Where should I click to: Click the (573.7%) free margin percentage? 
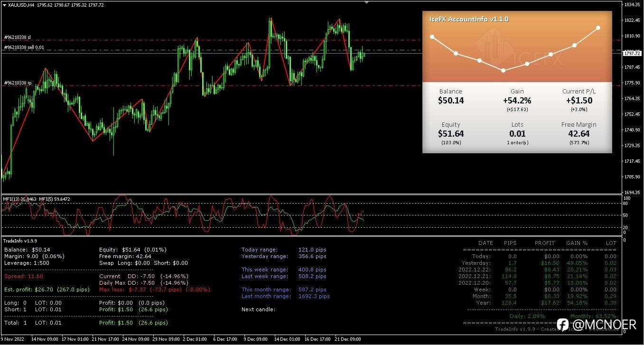[579, 142]
